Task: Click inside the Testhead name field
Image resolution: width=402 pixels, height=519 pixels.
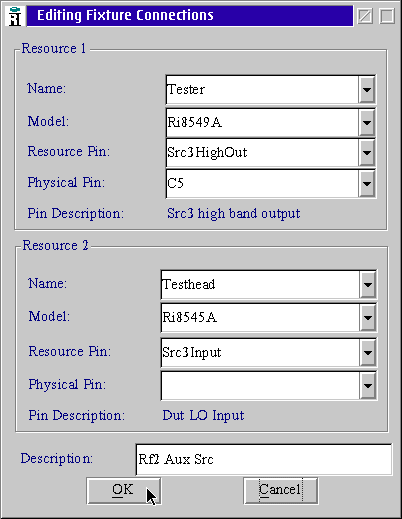Action: coord(260,285)
